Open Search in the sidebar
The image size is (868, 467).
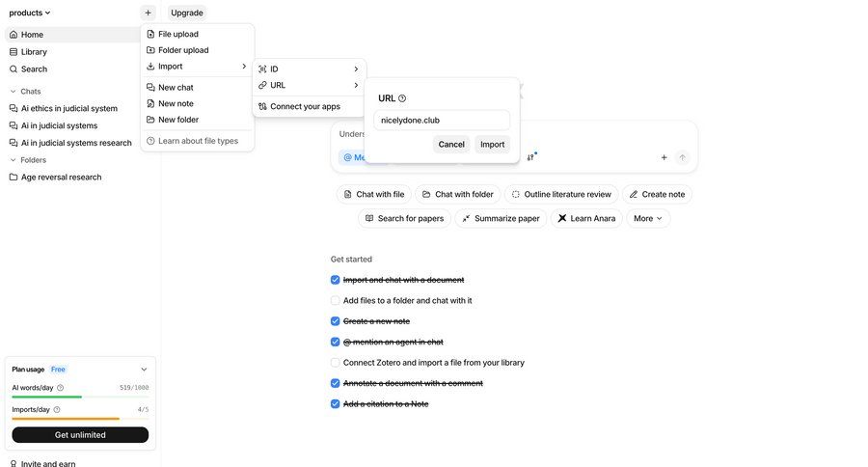[34, 69]
